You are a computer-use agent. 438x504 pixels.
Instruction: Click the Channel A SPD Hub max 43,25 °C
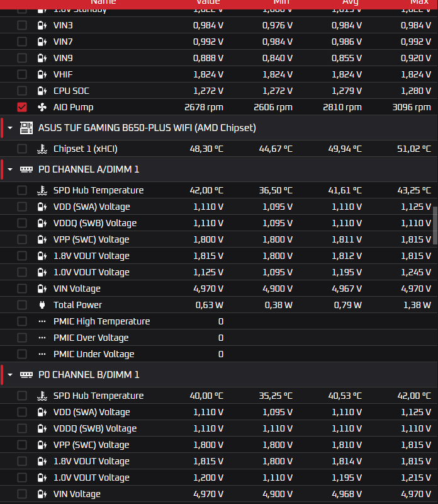(x=414, y=190)
